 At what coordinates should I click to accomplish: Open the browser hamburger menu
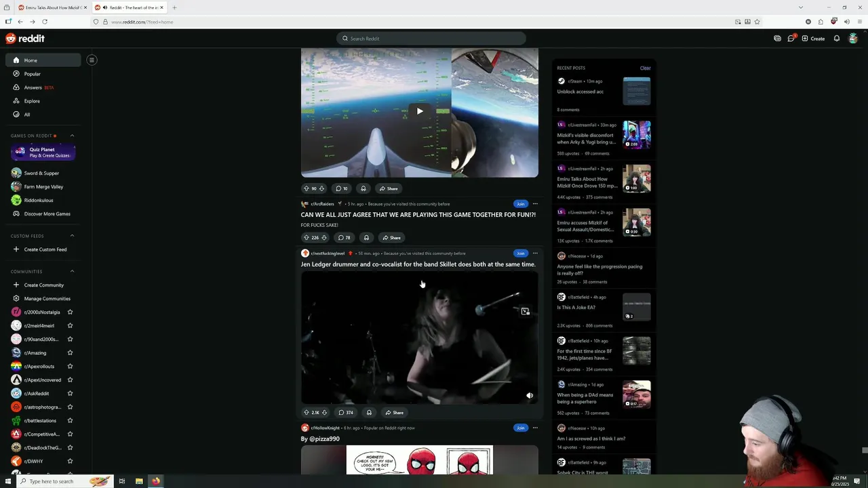[859, 22]
